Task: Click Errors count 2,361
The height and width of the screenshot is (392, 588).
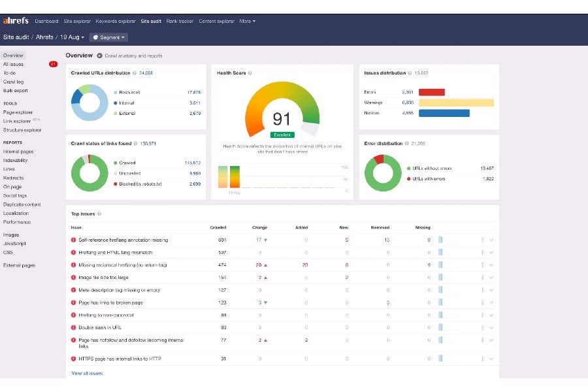Action: (x=408, y=92)
